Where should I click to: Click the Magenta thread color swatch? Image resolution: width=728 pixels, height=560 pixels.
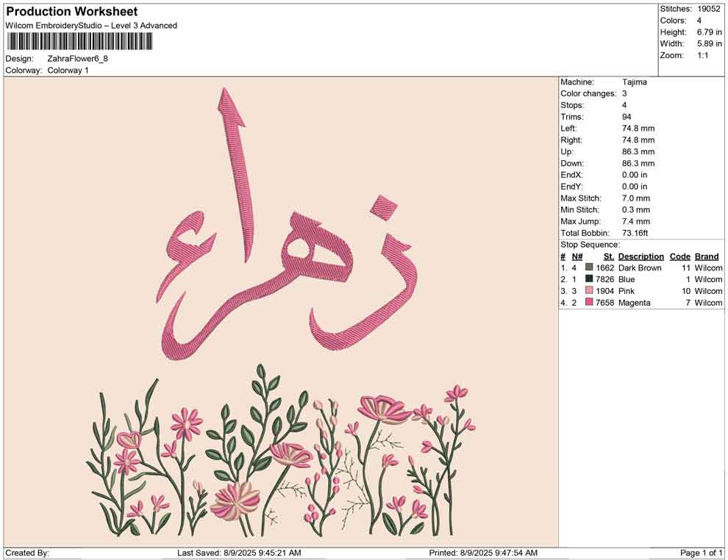click(x=589, y=303)
